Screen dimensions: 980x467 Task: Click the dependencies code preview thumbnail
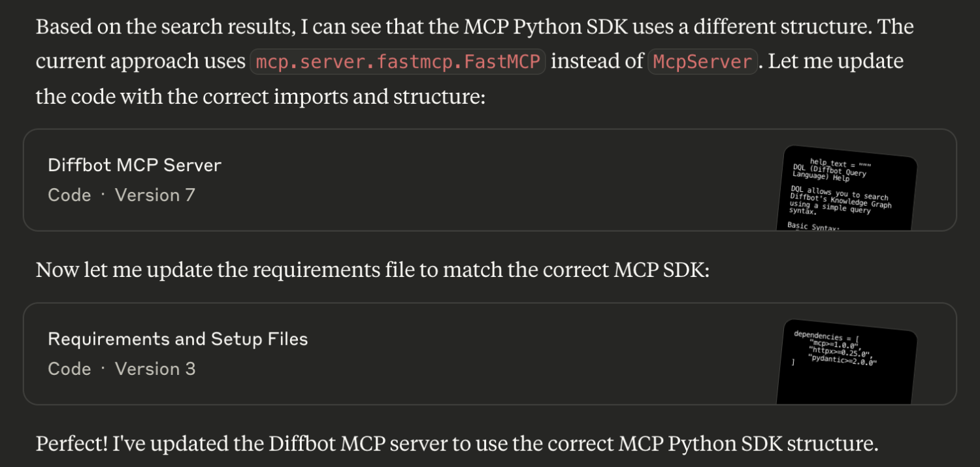846,362
